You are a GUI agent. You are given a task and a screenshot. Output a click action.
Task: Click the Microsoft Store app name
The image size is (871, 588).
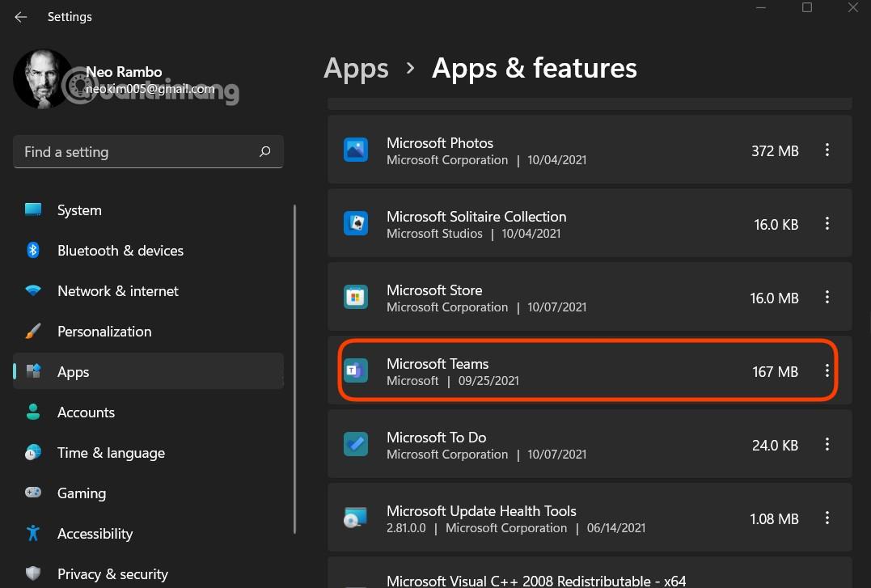434,290
